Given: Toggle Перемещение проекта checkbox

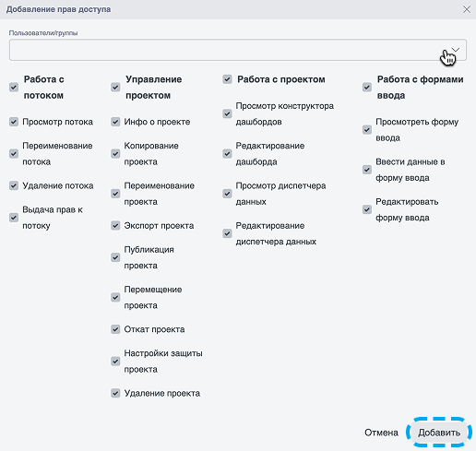Looking at the screenshot, I should click(115, 298).
